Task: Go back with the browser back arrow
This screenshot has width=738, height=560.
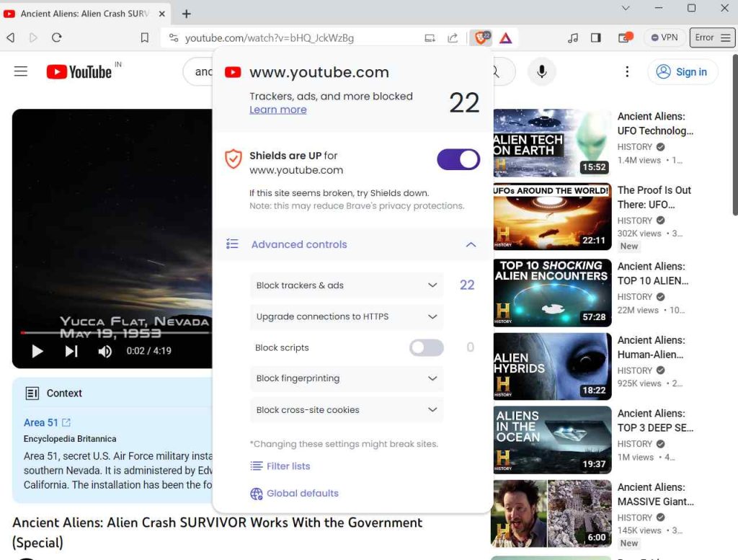Action: (x=10, y=37)
